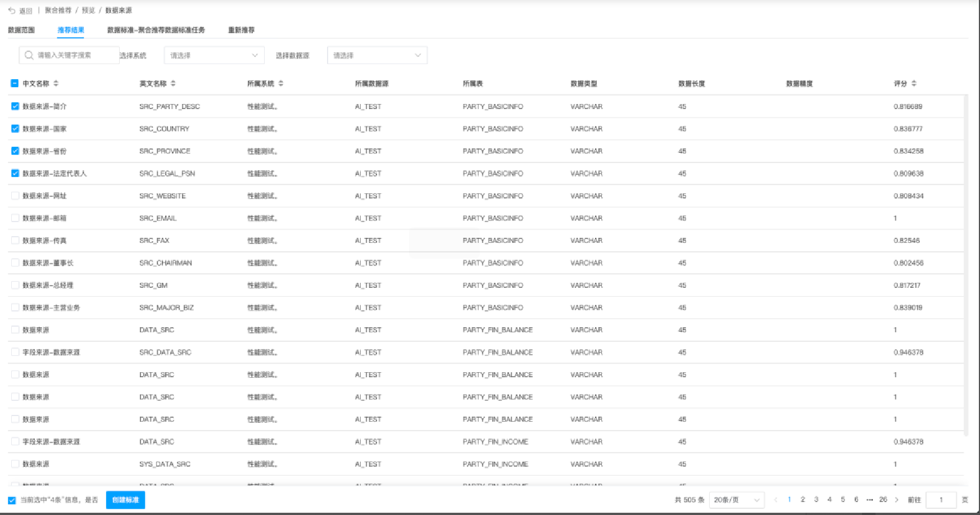Click the 数据长度 column header

click(692, 83)
